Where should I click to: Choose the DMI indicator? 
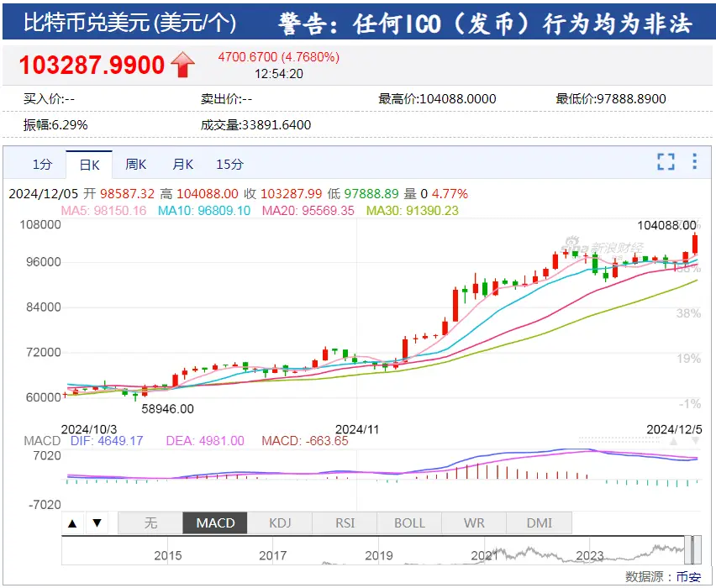[539, 523]
